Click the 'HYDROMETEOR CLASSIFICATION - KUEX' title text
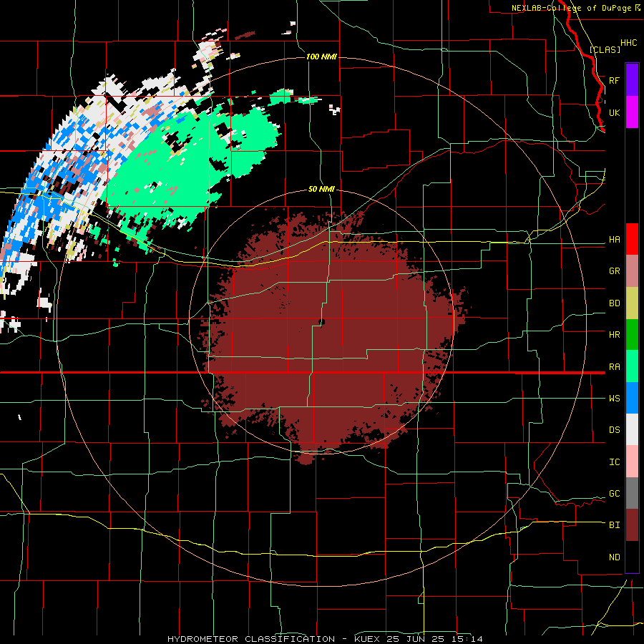Screen dimensions: 644x644 tap(275, 639)
